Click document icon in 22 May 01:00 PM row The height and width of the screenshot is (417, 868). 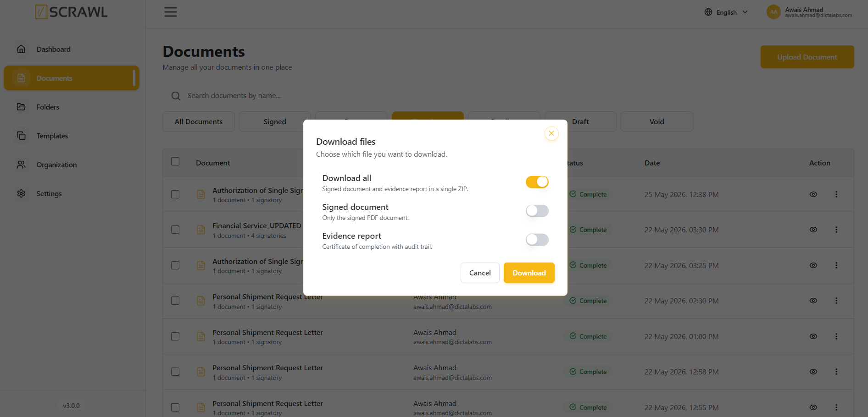(201, 336)
